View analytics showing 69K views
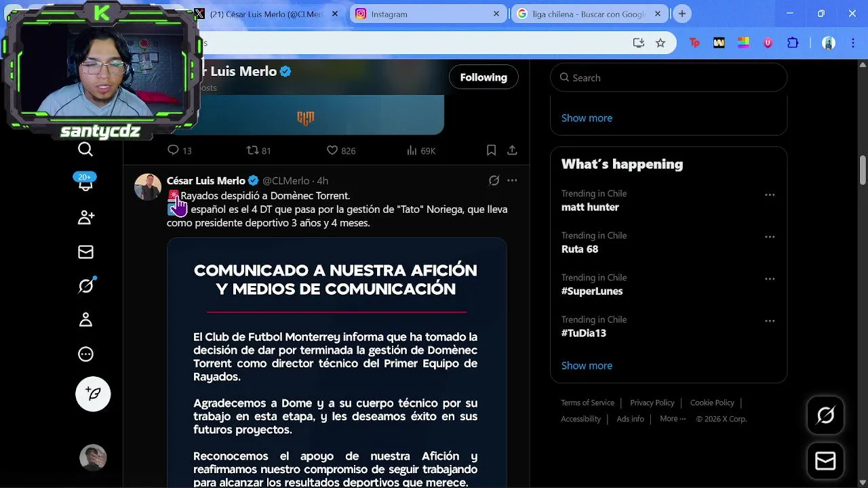868x488 pixels. pos(420,150)
